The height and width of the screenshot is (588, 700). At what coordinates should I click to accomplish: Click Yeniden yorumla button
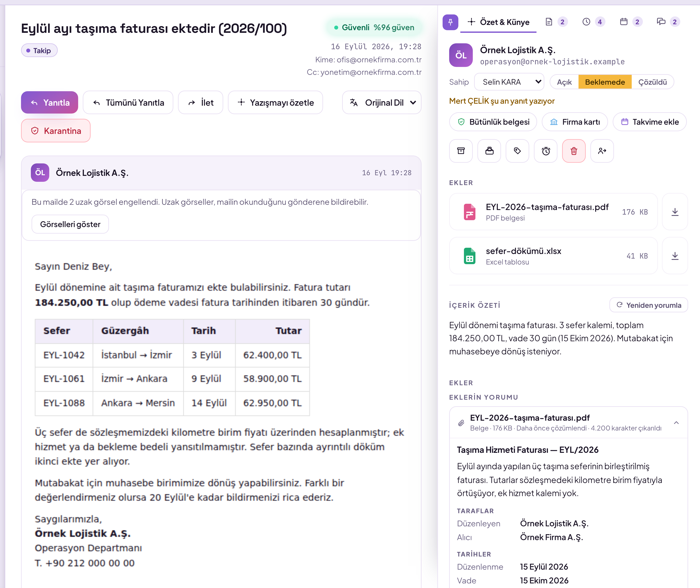point(649,305)
